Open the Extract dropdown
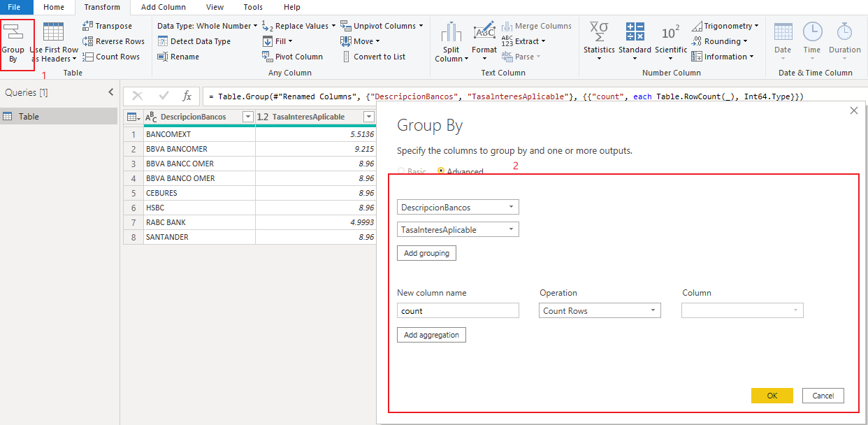868x425 pixels. pyautogui.click(x=523, y=41)
